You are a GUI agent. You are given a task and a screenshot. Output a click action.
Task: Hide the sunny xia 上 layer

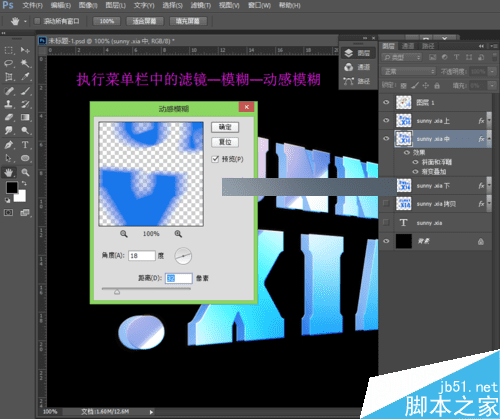click(386, 120)
